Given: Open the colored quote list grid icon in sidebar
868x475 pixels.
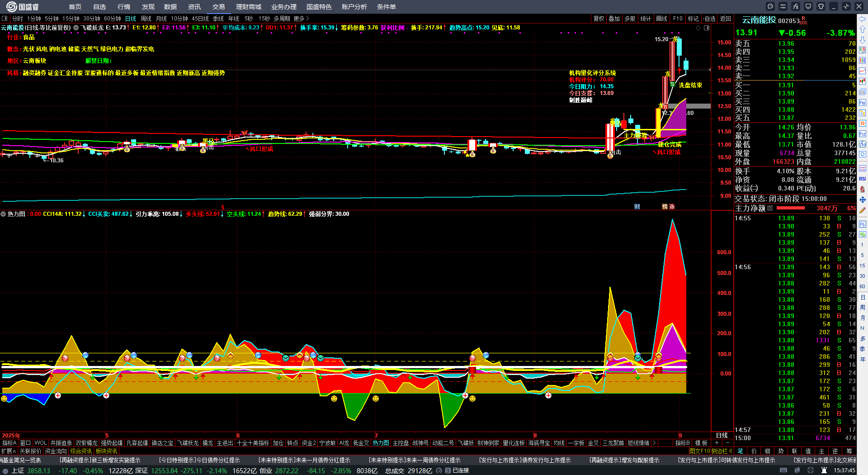Looking at the screenshot, I should click(863, 60).
